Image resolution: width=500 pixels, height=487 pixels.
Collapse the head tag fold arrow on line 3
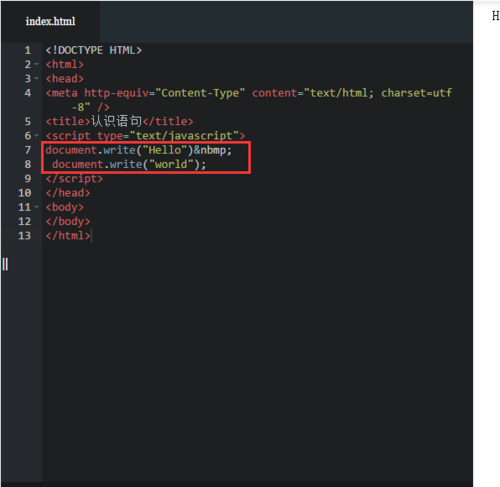point(36,79)
